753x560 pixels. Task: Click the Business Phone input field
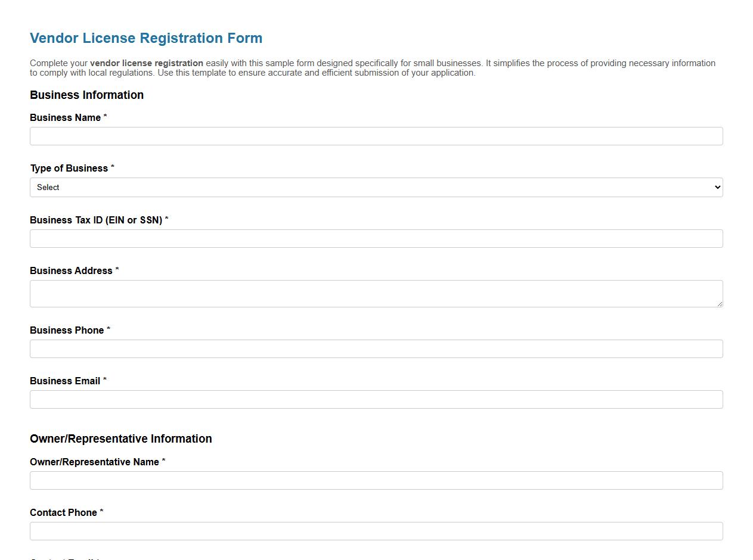[376, 349]
